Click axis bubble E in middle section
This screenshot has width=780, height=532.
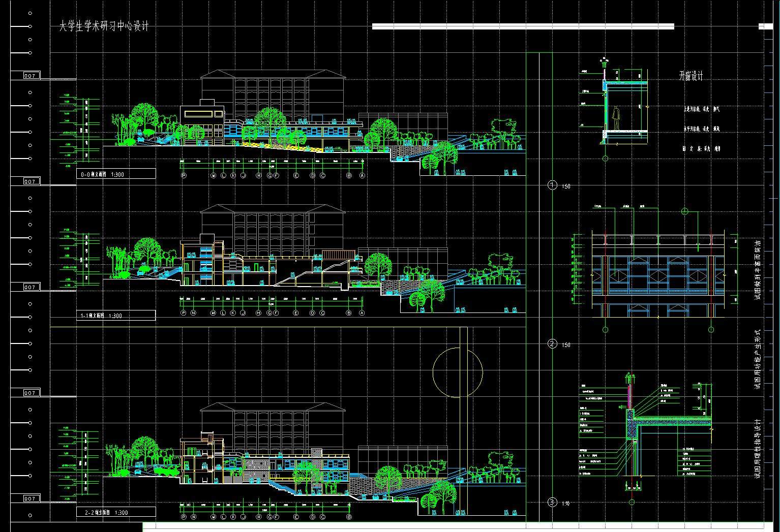pyautogui.click(x=295, y=313)
